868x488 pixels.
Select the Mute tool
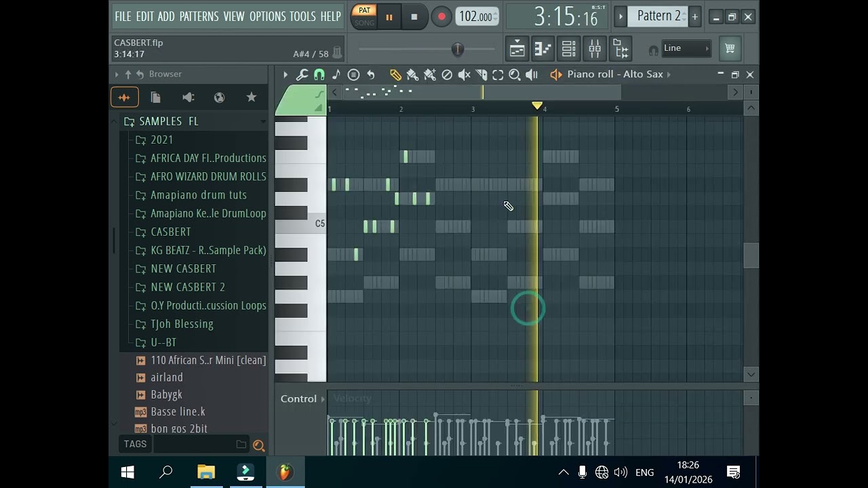(x=465, y=75)
